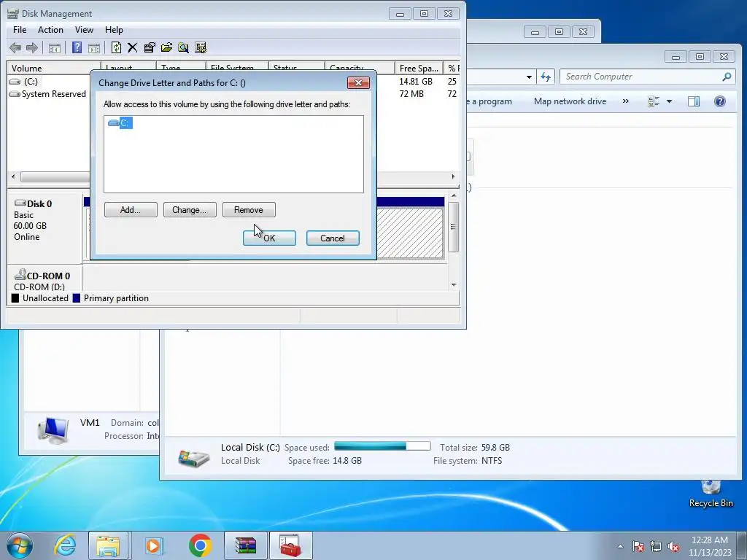Screen dimensions: 747x560
Task: Open the View menu
Action: tap(84, 29)
